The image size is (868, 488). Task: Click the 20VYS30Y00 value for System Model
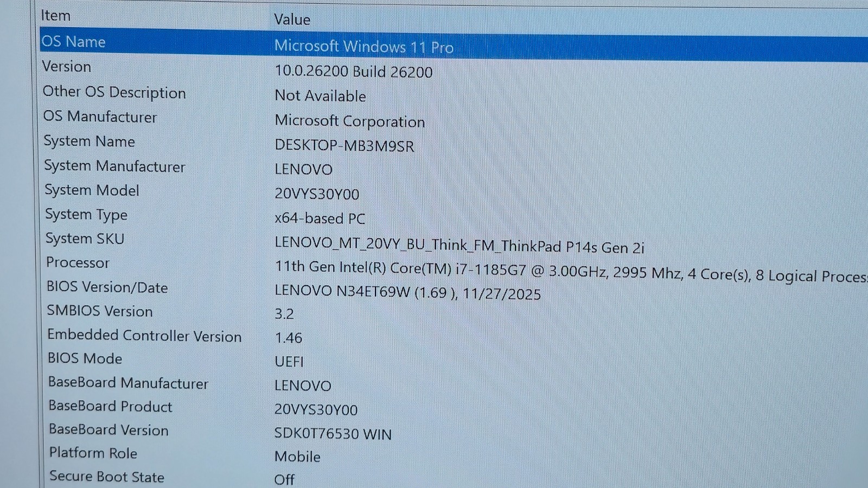pyautogui.click(x=317, y=194)
